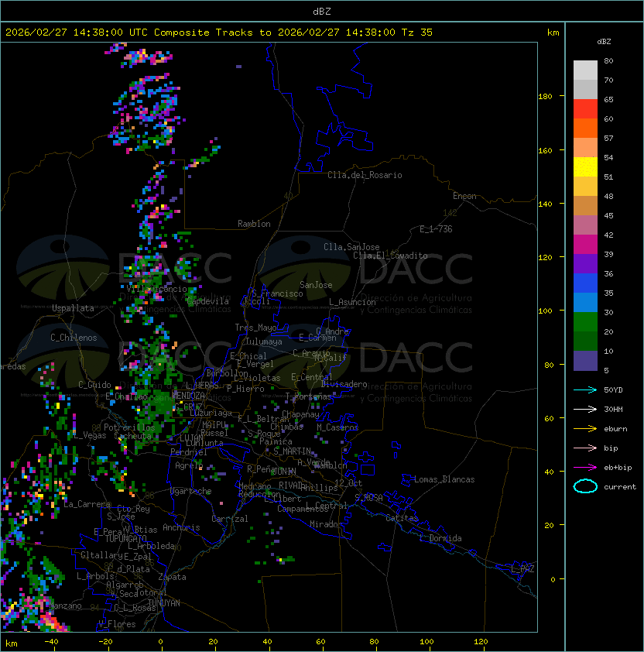Click the 'Ugarteche' map label

191,491
